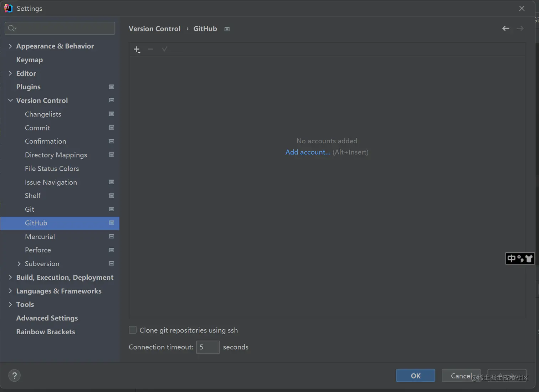Click project settings icon on Git row
This screenshot has width=539, height=392.
point(112,209)
